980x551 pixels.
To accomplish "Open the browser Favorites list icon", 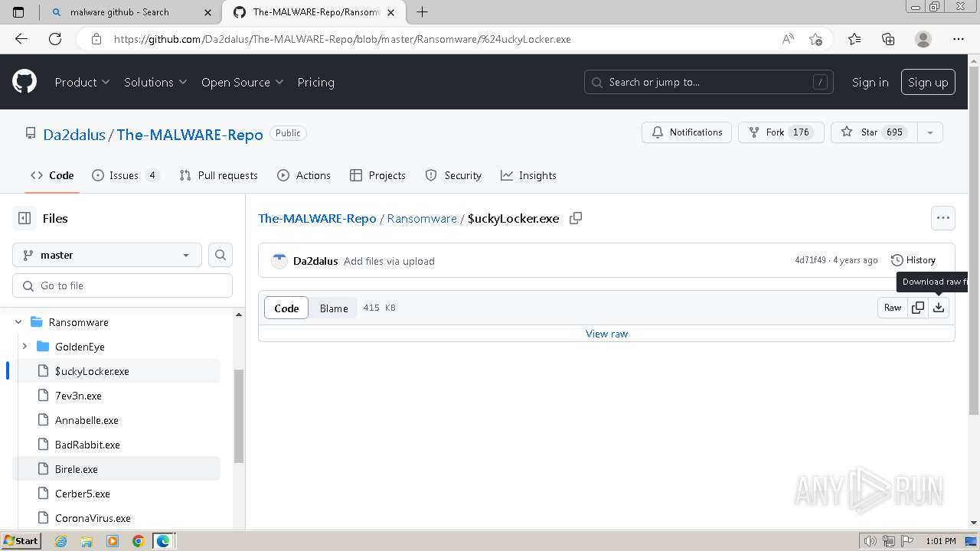I will (854, 39).
